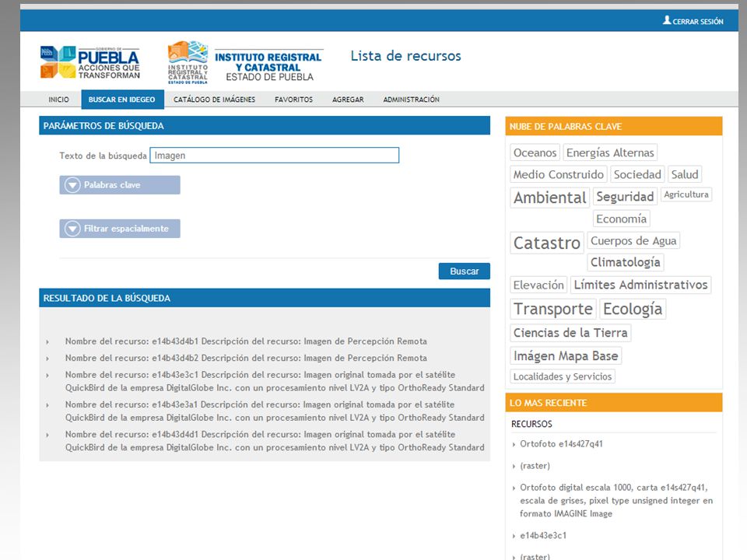
Task: Choose the Límites Administrativos keyword
Action: point(640,285)
